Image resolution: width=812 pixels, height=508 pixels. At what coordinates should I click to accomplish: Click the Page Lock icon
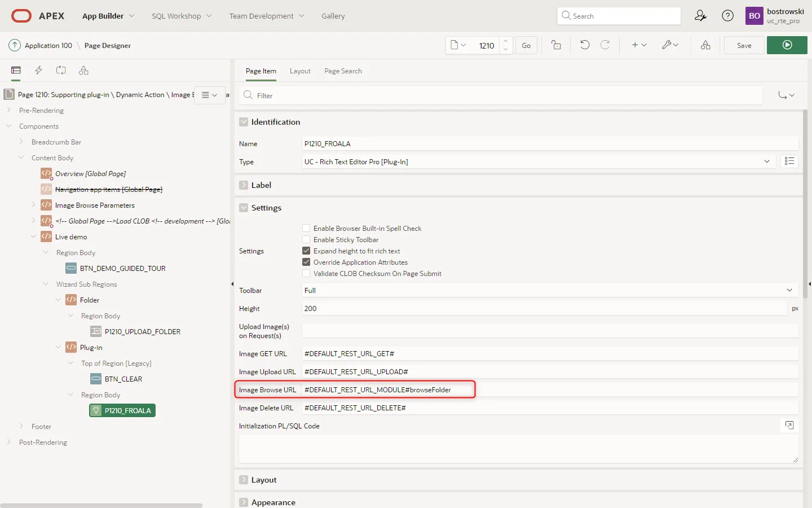pos(556,45)
